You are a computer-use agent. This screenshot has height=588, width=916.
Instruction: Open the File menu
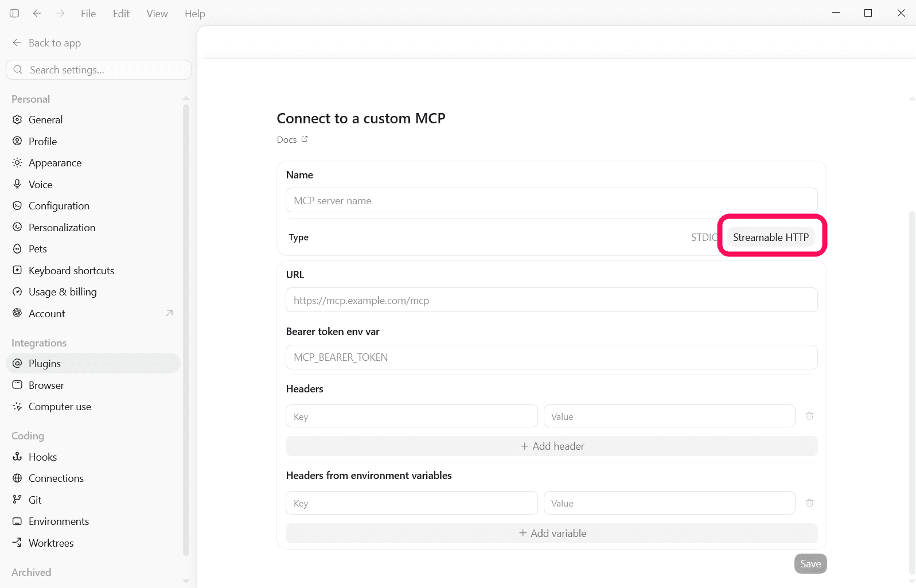pos(88,13)
